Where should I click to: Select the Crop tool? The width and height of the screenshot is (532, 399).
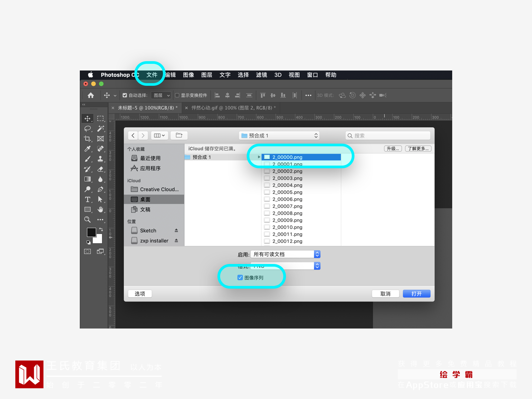click(87, 139)
